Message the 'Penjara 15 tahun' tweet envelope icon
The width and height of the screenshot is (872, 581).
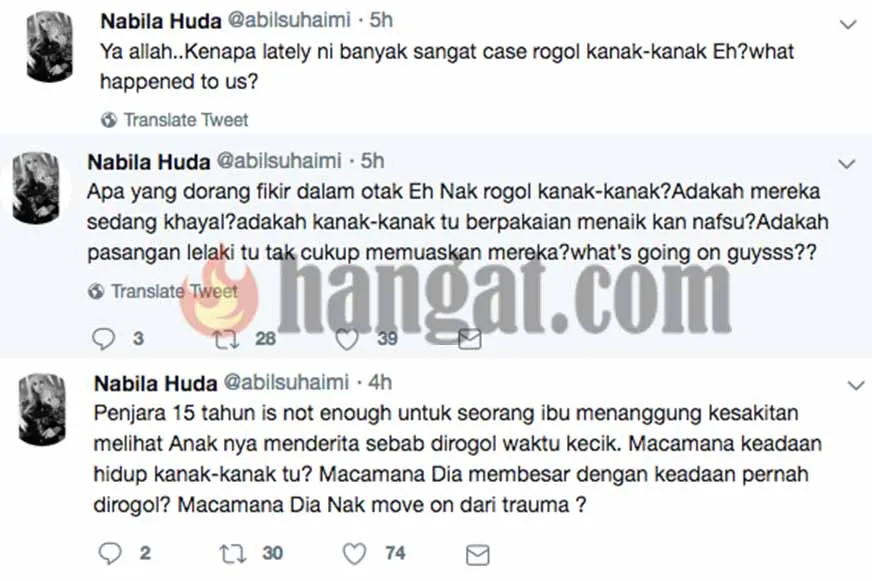[x=477, y=555]
